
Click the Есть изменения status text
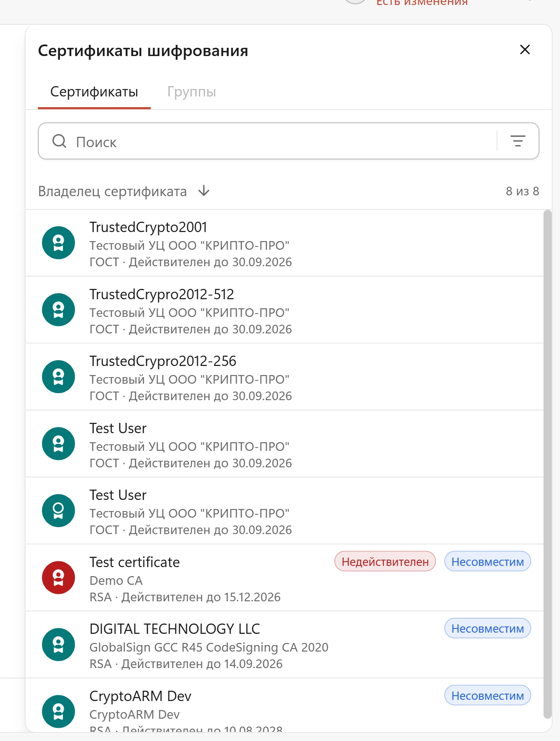pyautogui.click(x=422, y=2)
